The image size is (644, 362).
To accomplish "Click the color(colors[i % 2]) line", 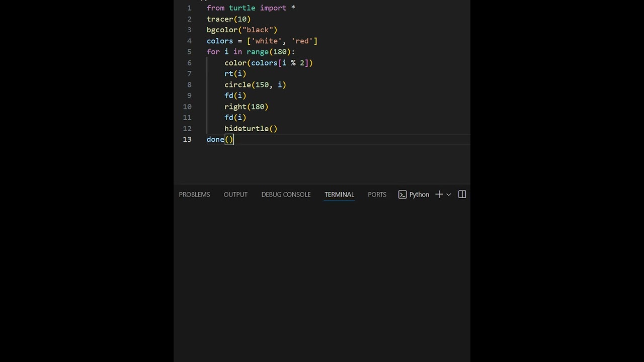I will 269,63.
